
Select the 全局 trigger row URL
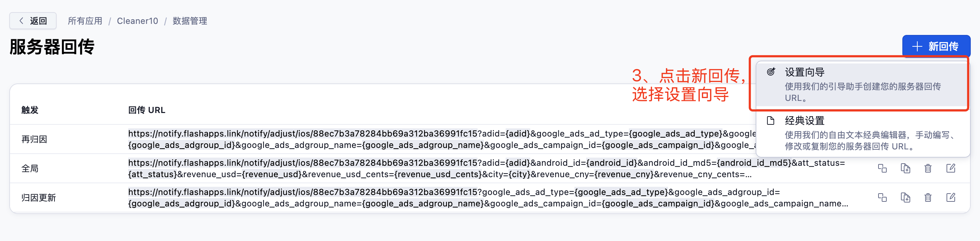(486, 168)
